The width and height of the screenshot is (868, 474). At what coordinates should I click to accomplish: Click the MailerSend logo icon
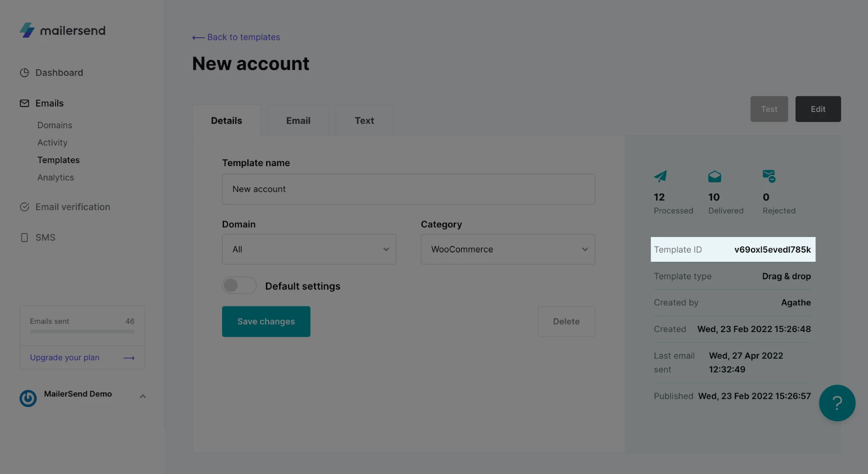pyautogui.click(x=27, y=30)
